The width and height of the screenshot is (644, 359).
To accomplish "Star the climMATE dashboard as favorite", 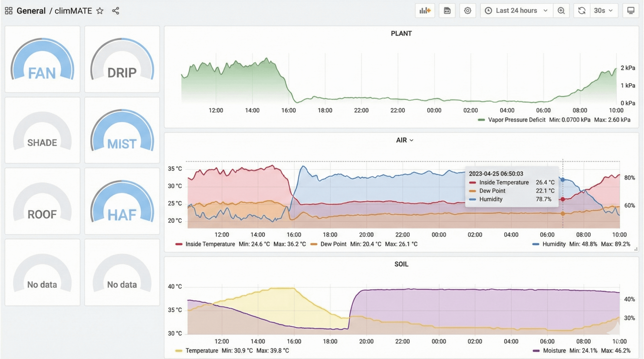I will 100,11.
